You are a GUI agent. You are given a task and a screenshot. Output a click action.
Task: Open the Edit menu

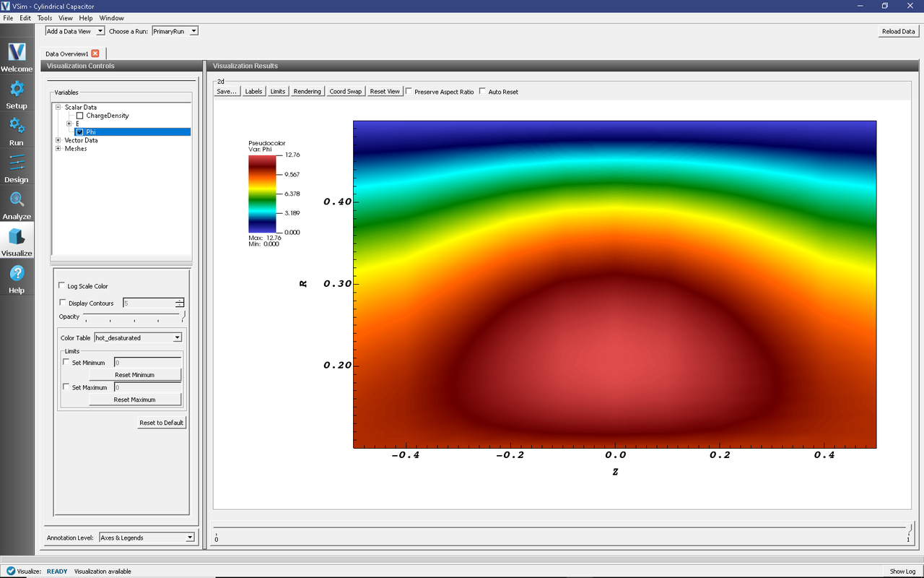(x=25, y=18)
